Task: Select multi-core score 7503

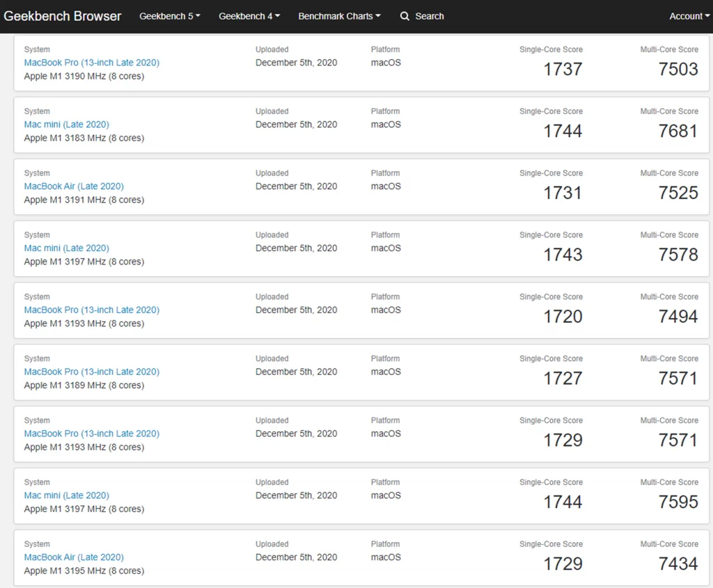Action: pyautogui.click(x=678, y=69)
